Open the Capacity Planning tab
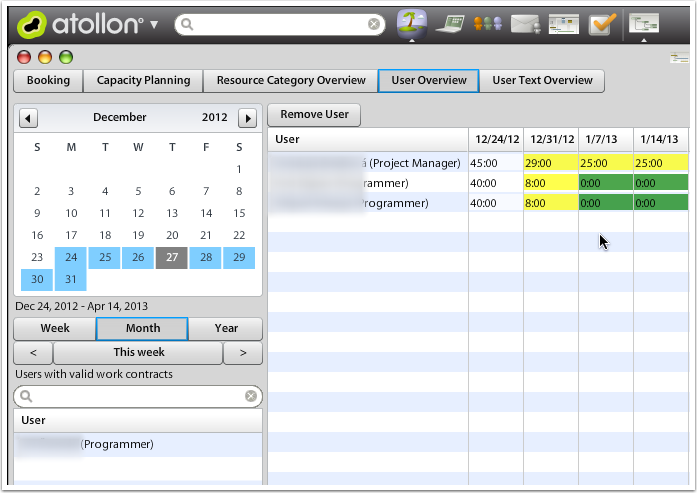Screen dimensions: 697x493 [143, 81]
